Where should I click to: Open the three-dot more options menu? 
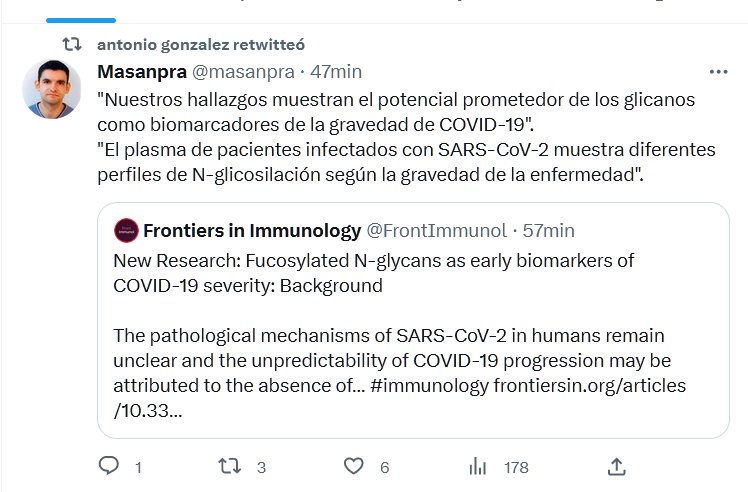pyautogui.click(x=718, y=72)
